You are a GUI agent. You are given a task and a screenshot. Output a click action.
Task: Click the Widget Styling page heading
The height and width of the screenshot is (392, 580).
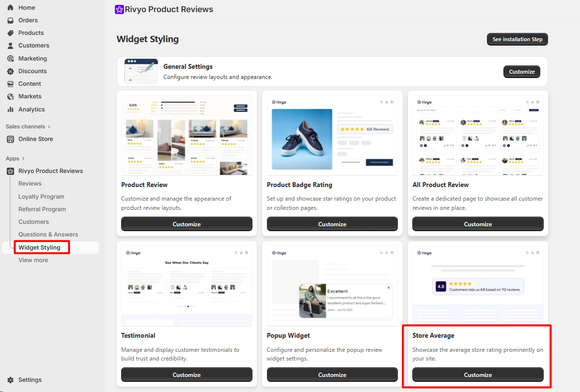click(x=148, y=39)
